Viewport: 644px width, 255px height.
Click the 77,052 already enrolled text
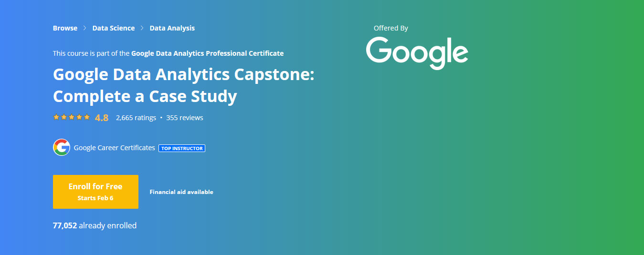coord(95,225)
